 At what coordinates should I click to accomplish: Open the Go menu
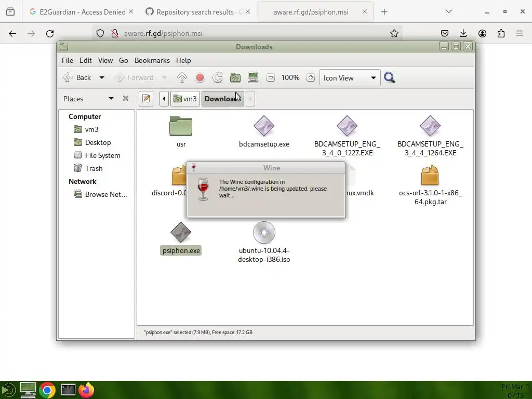coord(124,60)
